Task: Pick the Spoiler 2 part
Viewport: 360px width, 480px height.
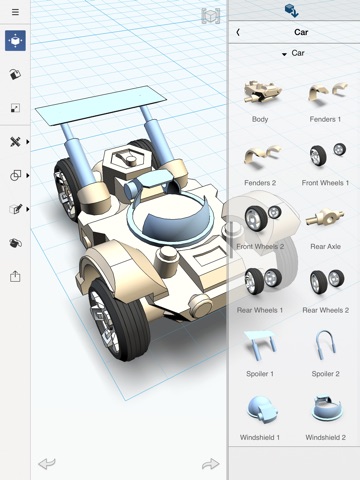Action: 325,353
